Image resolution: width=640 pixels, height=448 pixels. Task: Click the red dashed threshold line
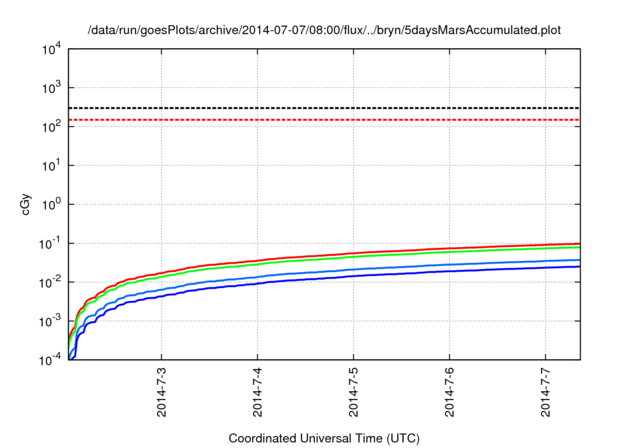(x=324, y=120)
